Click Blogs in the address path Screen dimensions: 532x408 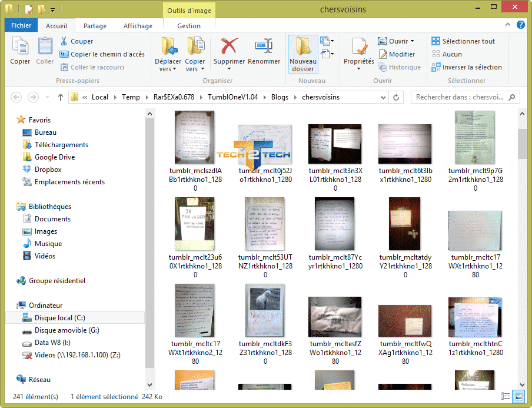coord(280,97)
